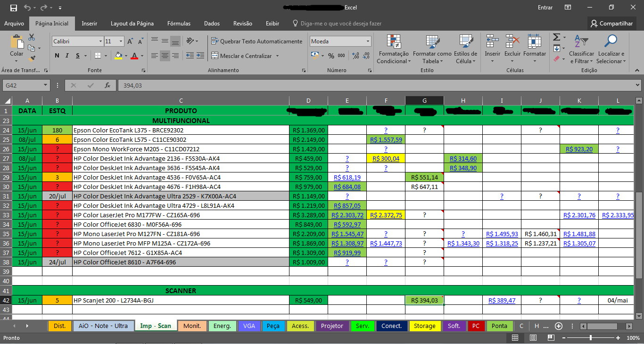Switch to the Storage sheet tab

[x=425, y=326]
